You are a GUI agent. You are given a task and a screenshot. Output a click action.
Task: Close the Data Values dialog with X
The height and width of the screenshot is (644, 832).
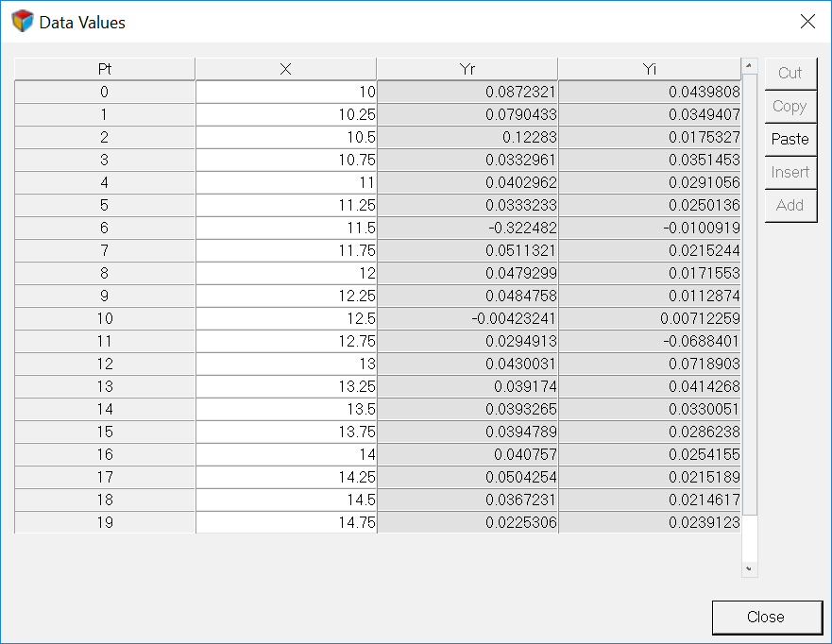click(807, 21)
